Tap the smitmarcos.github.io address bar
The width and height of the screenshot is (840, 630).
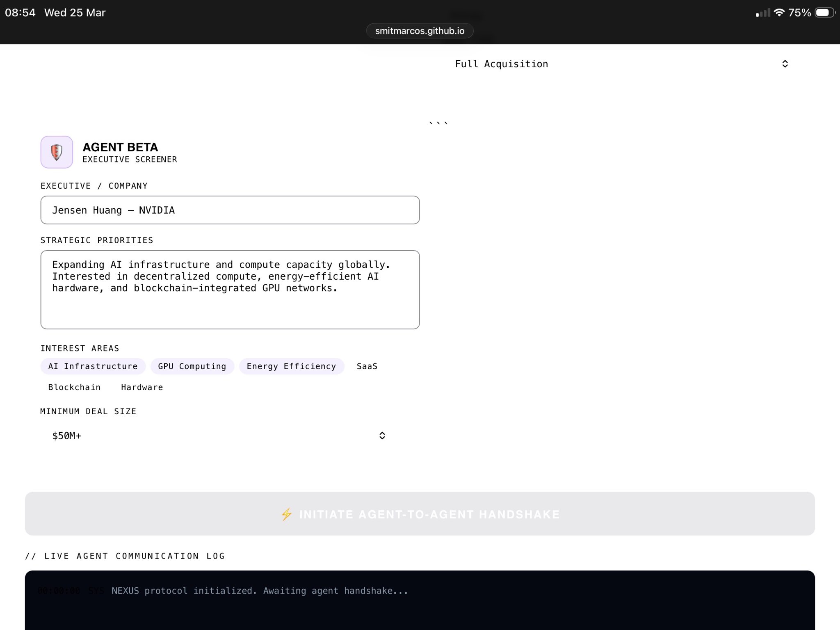pyautogui.click(x=420, y=31)
